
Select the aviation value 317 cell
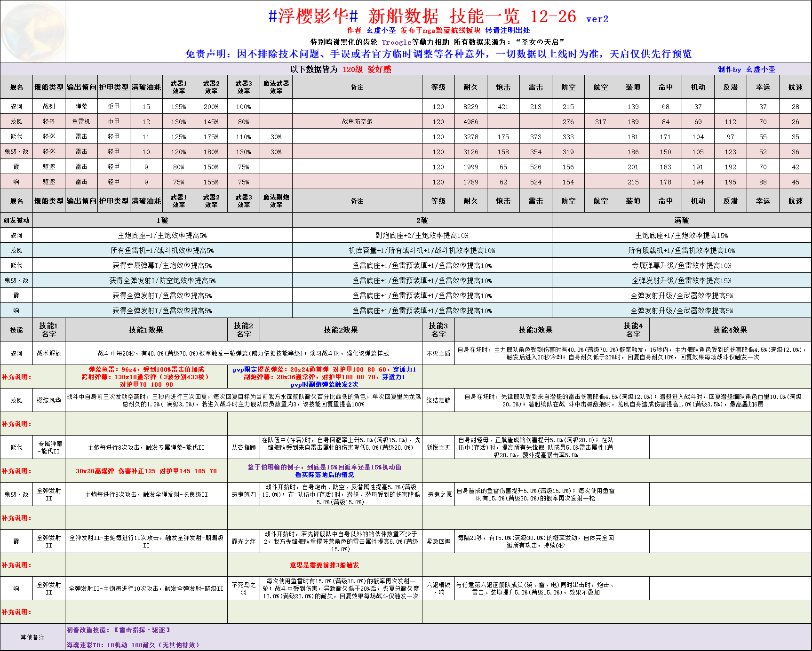[600, 122]
